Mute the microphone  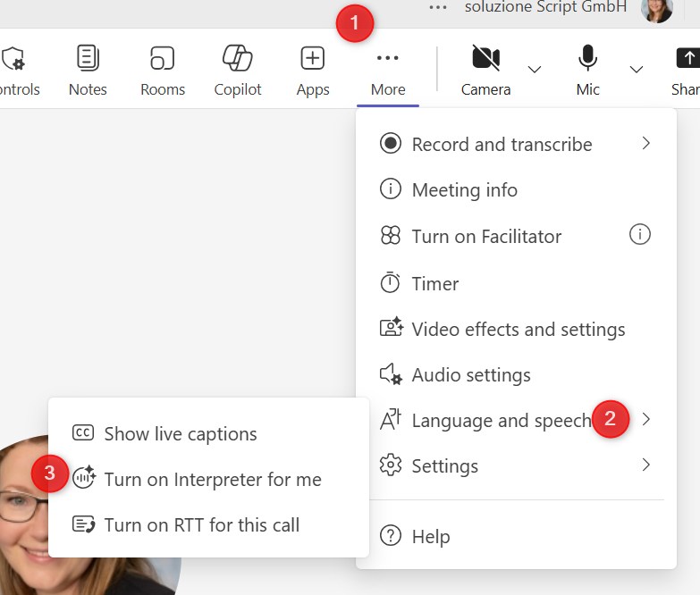pyautogui.click(x=587, y=70)
